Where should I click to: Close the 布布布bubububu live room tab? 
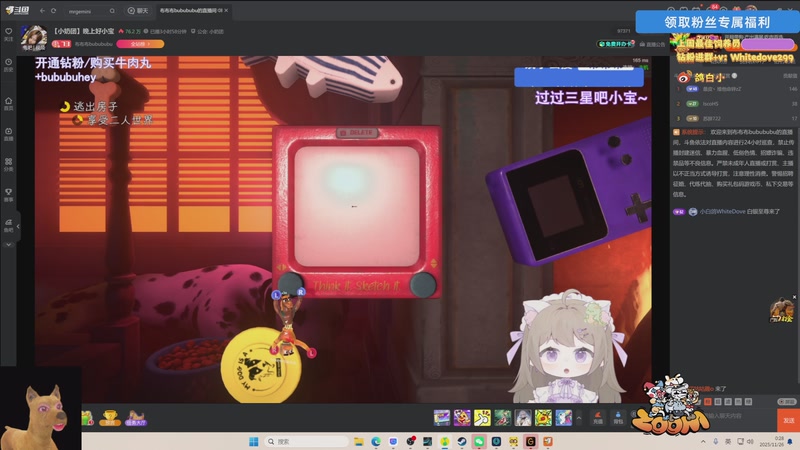[226, 10]
